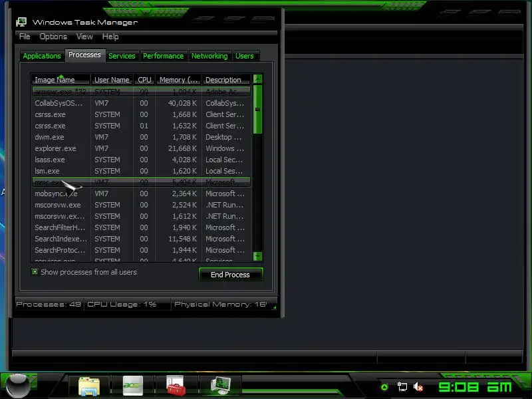This screenshot has height=399, width=532.
Task: Open the File menu
Action: pyautogui.click(x=25, y=37)
